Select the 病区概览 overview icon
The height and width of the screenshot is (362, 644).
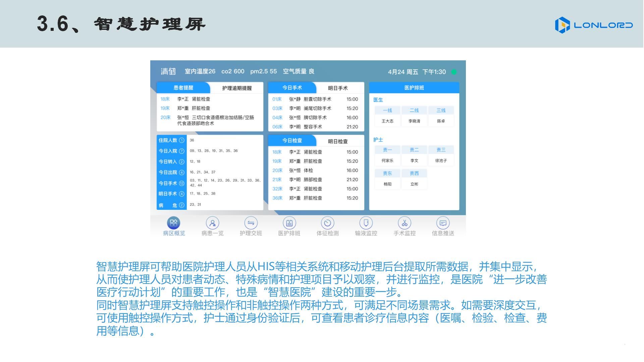(x=173, y=222)
